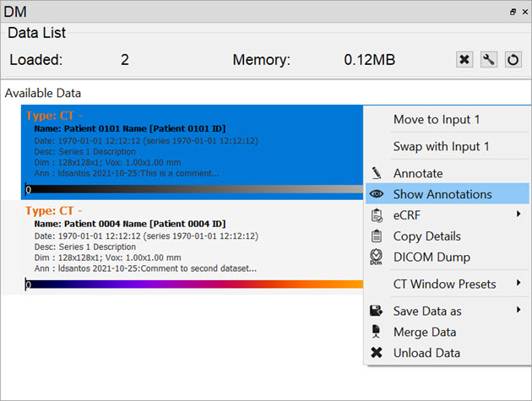This screenshot has width=532, height=401.
Task: Choose Move to Input 1
Action: pos(437,120)
